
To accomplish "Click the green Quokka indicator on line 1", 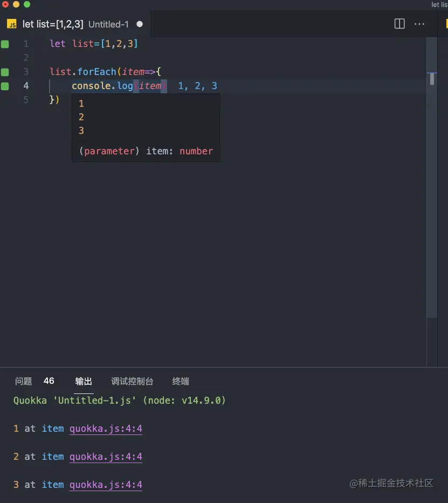I will click(x=5, y=44).
